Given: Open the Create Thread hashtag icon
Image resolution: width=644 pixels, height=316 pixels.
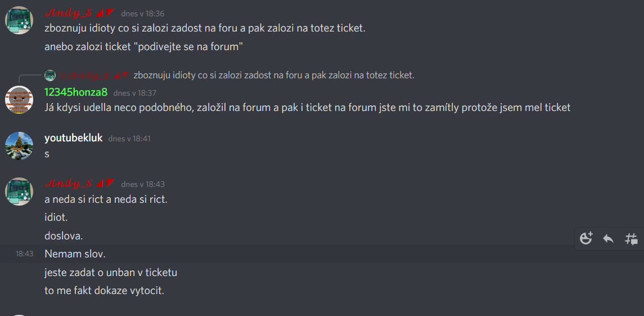Looking at the screenshot, I should [x=631, y=238].
